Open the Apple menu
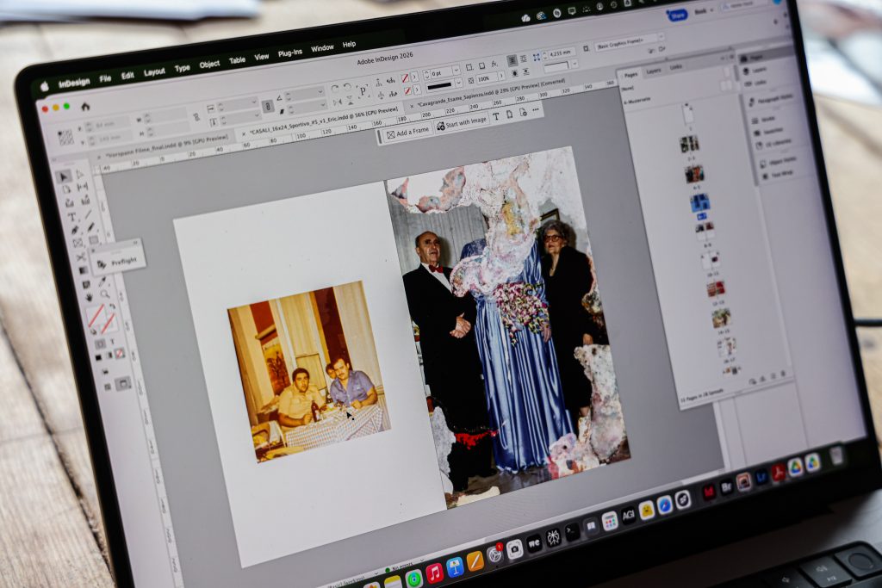This screenshot has height=588, width=882. (x=45, y=86)
